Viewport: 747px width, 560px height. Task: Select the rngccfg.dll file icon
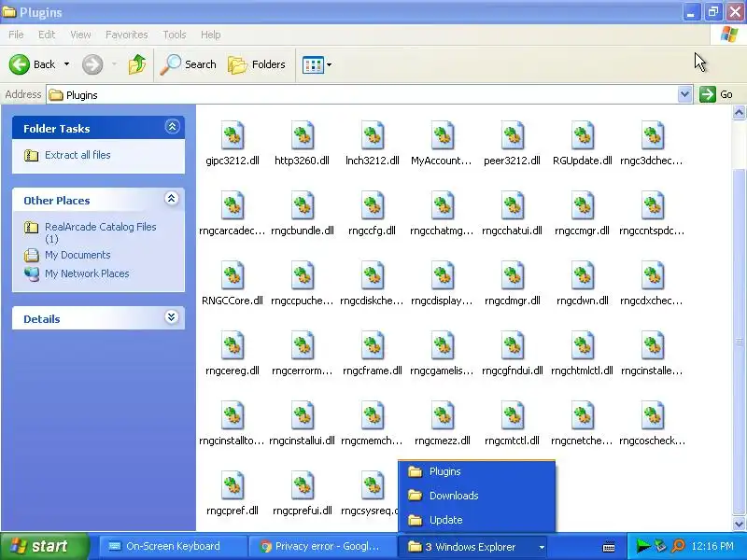373,205
